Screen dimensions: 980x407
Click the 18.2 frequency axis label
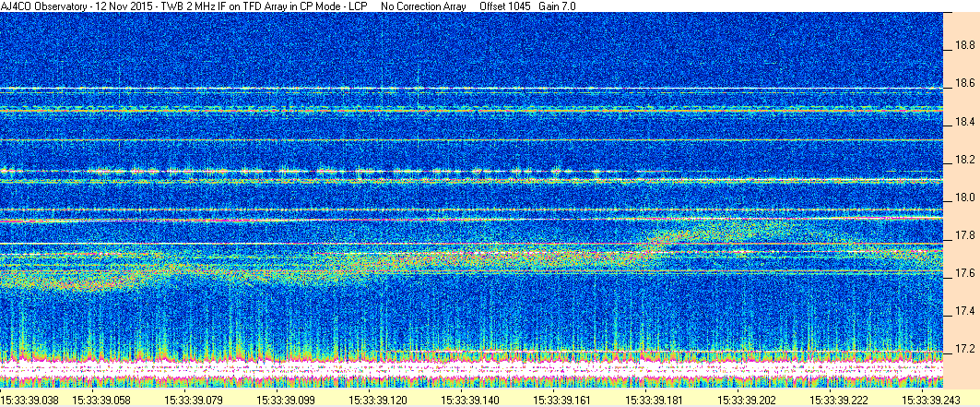[x=963, y=160]
